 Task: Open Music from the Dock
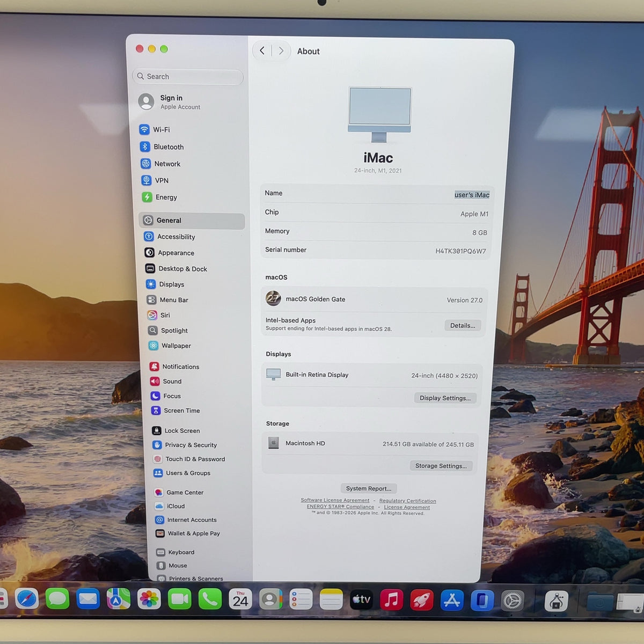pos(391,600)
